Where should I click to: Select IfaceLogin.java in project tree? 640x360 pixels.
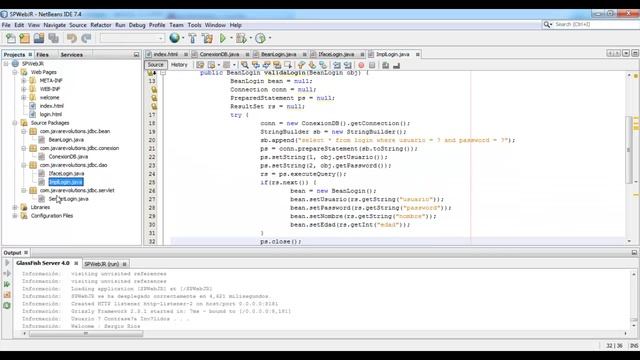[x=67, y=173]
